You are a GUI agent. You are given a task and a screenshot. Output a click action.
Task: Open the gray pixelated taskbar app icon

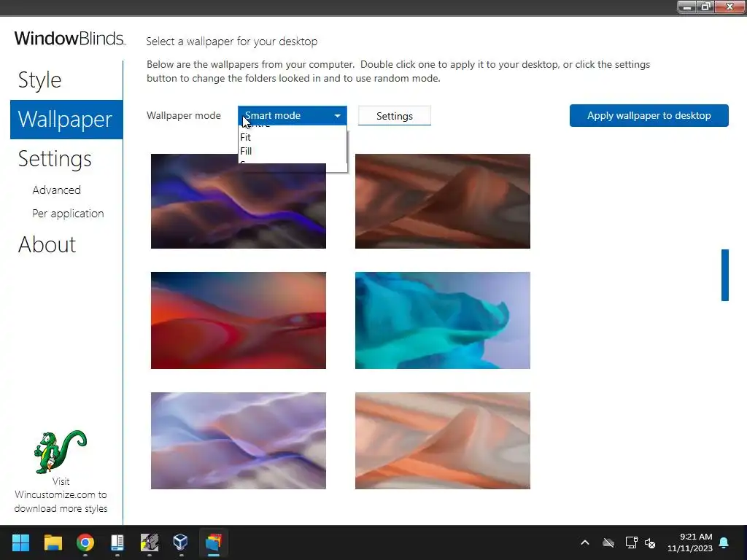[150, 542]
